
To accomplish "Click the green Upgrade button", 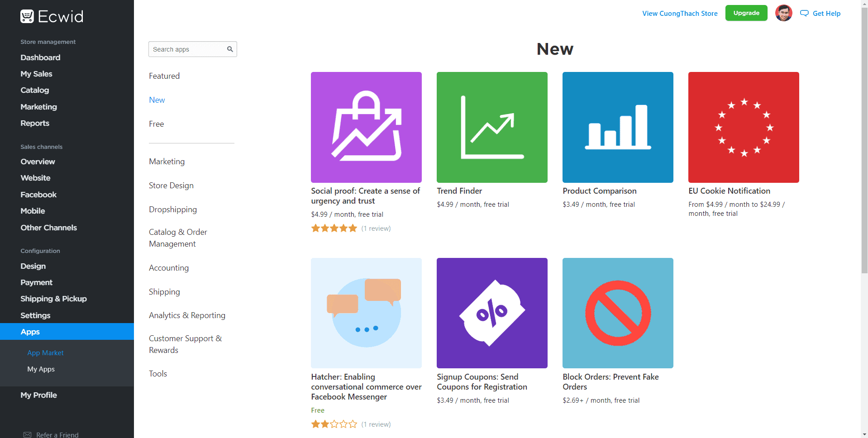I will click(x=746, y=13).
